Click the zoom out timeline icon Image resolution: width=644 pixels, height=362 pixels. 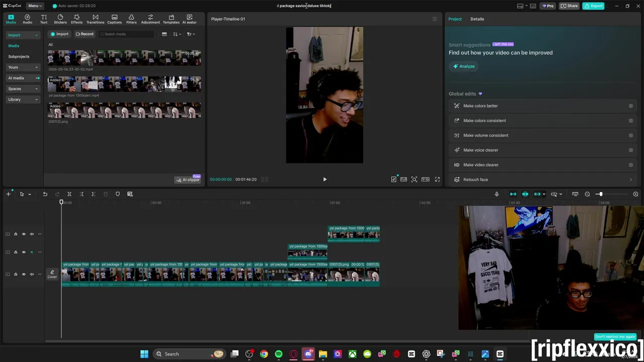(x=587, y=194)
